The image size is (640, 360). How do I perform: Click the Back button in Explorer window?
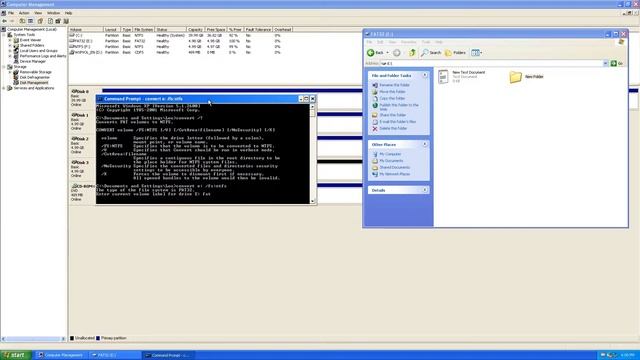coord(376,53)
